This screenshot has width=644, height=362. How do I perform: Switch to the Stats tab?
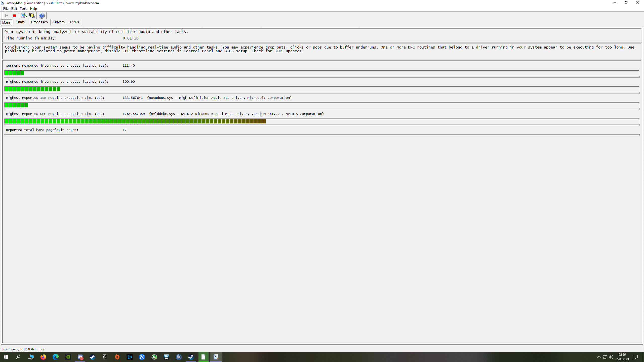[21, 22]
